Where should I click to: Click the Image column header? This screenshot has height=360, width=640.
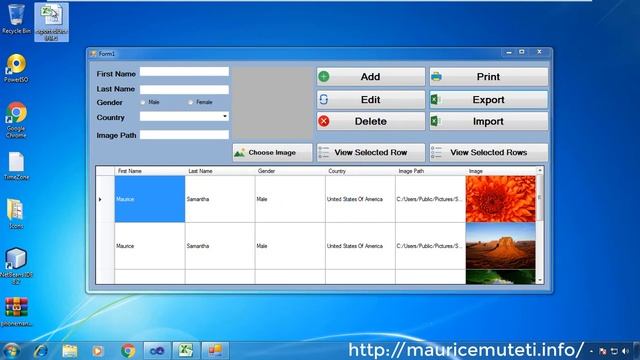[501, 171]
